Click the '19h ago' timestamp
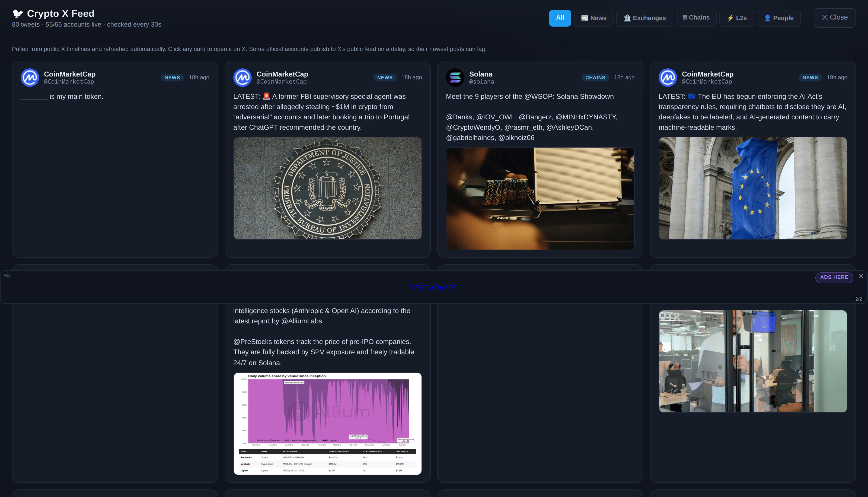Screen dimensions: 868x497 [x=837, y=78]
